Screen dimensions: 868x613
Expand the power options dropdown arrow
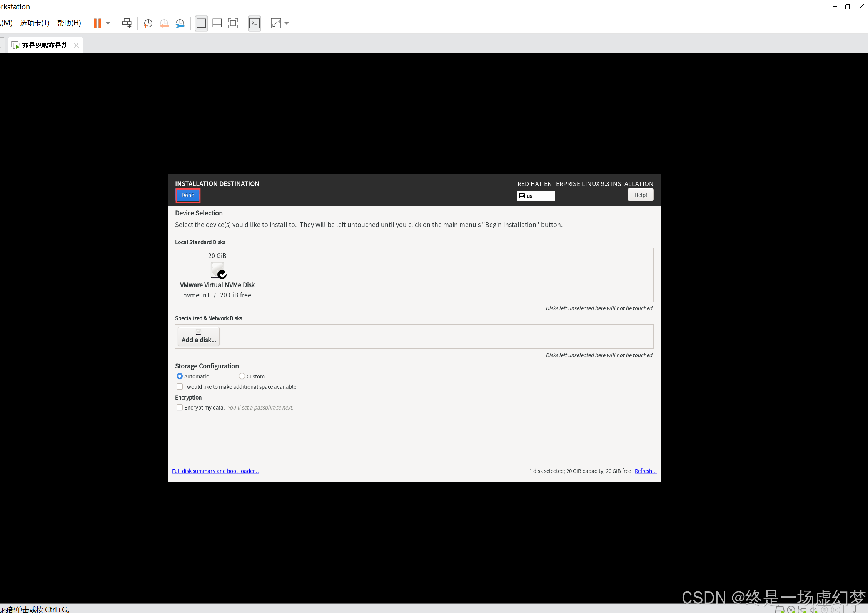tap(108, 23)
